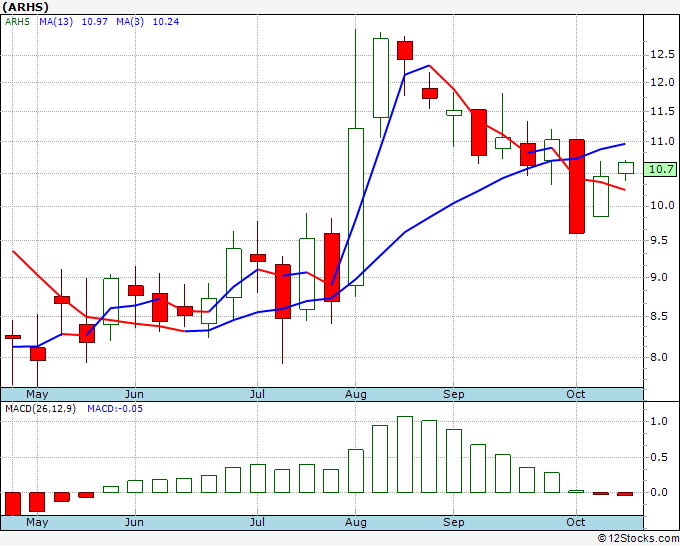Click the MACD(26,12,9) indicator label

[40, 409]
